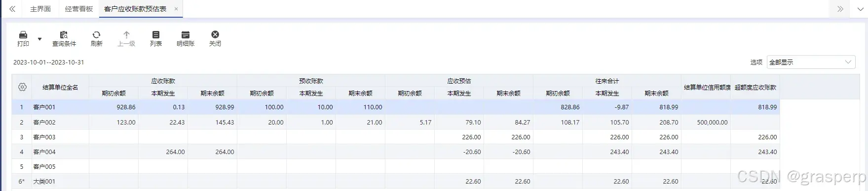Screen dimensions: 868x191
Task: Collapse tabs with double left chevron
Action: point(12,9)
